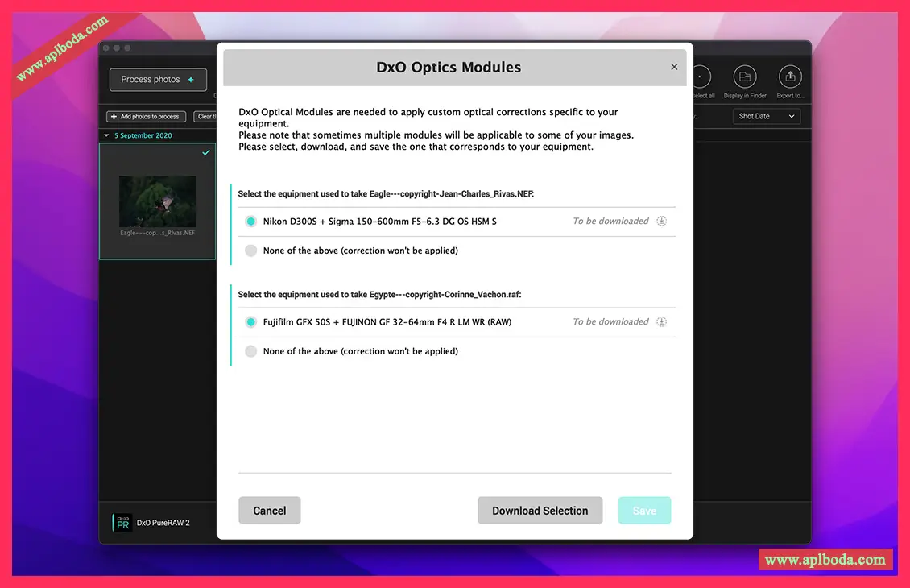The height and width of the screenshot is (588, 910).
Task: Collapse the 5 September 2020 group
Action: tap(107, 135)
